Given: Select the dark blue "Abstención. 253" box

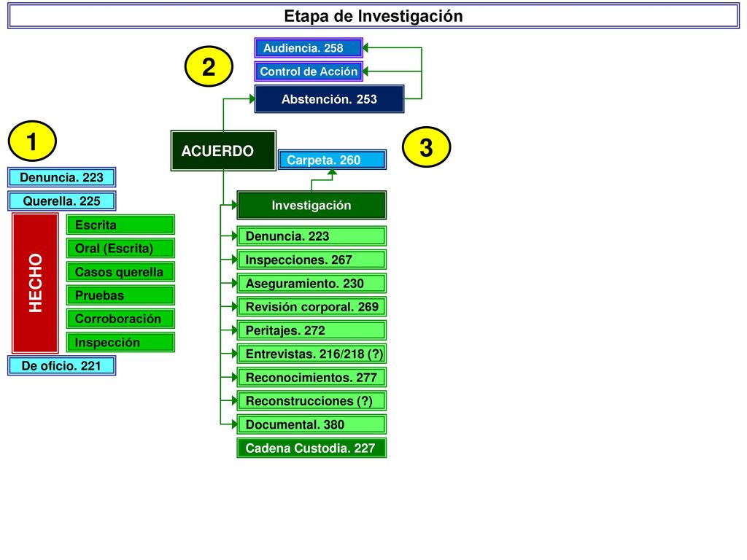Looking at the screenshot, I should coord(329,99).
